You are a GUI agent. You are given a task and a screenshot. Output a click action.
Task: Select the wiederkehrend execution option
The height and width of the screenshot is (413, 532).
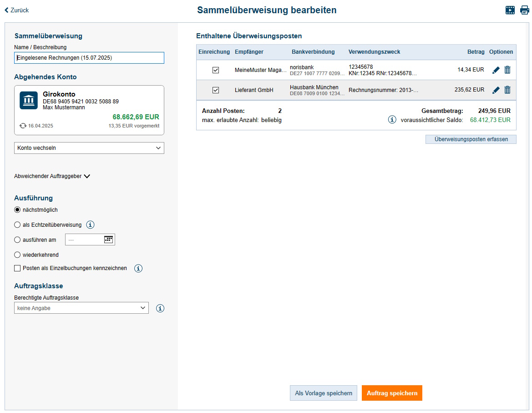click(x=18, y=255)
